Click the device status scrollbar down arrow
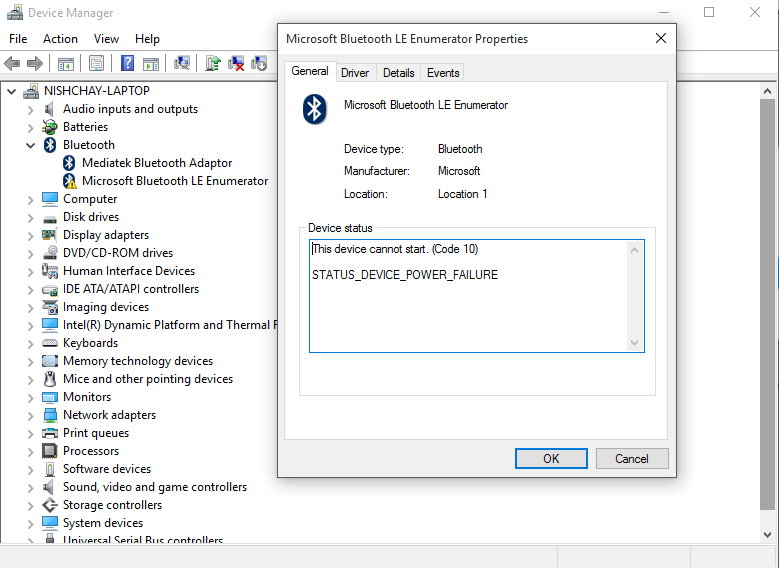 [634, 342]
